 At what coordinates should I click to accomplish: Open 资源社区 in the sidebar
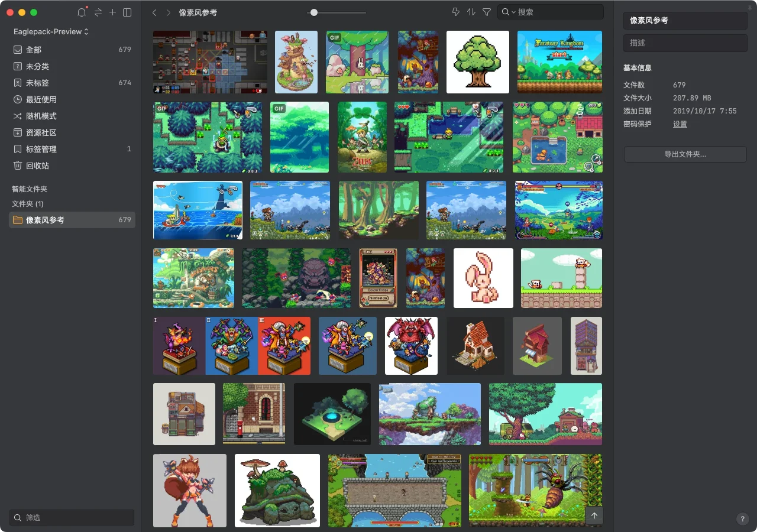(x=72, y=132)
